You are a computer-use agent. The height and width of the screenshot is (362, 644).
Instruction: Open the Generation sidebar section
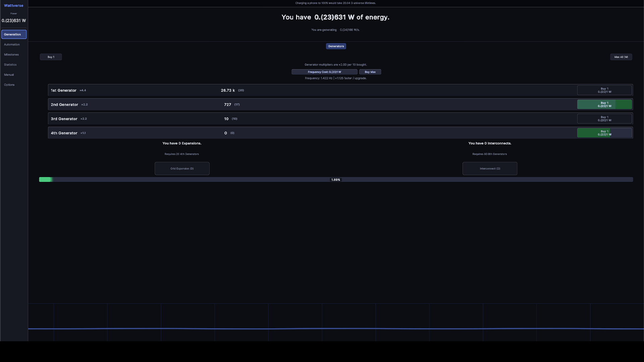[x=14, y=34]
